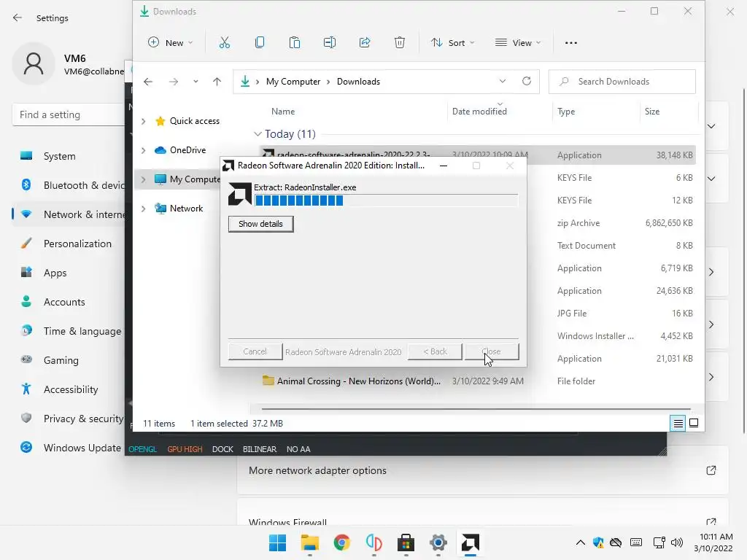Image resolution: width=747 pixels, height=560 pixels.
Task: Click the Share icon in Downloads toolbar
Action: (365, 43)
